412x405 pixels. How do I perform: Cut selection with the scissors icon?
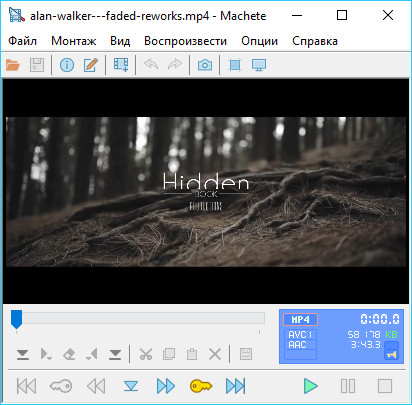(146, 354)
